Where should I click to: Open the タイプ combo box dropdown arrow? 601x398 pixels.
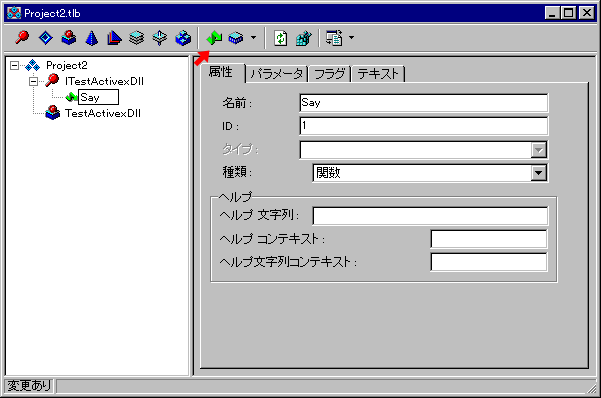[x=539, y=150]
